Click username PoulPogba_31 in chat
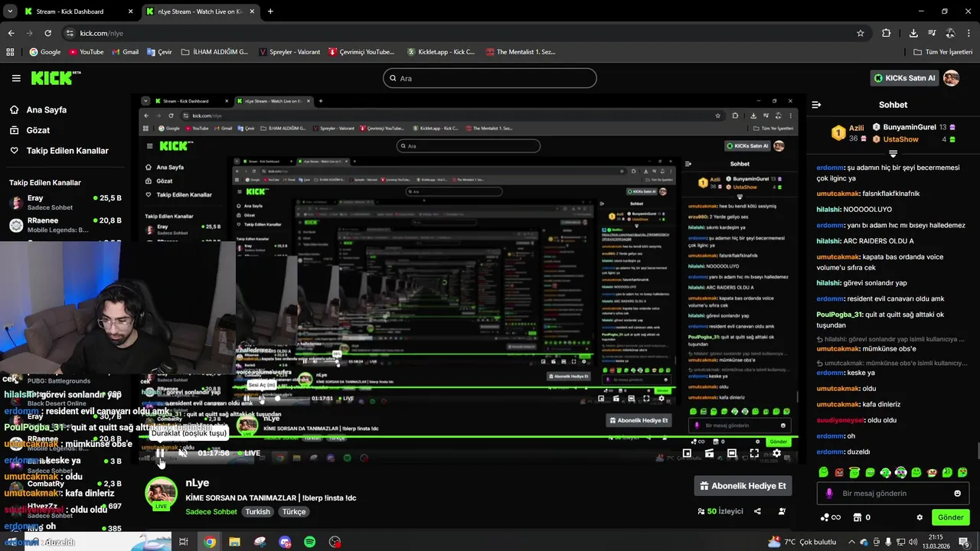 click(839, 315)
